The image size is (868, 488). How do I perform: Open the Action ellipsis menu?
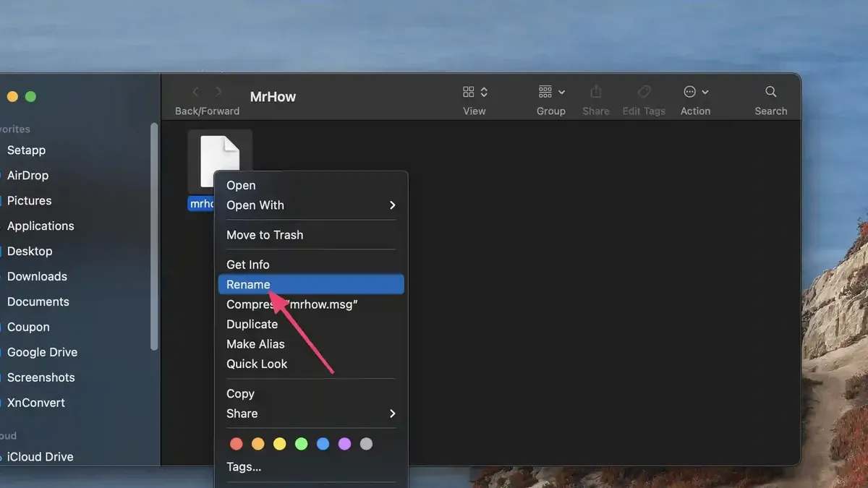(695, 92)
